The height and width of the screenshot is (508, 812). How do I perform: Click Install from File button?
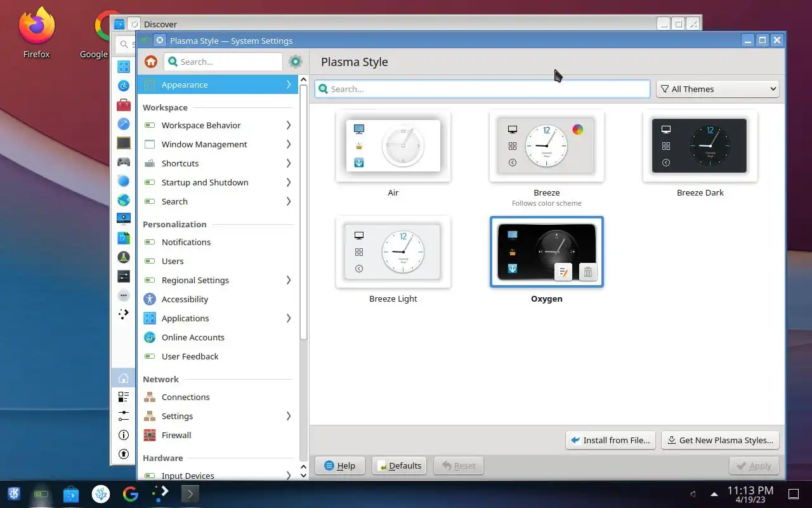610,440
